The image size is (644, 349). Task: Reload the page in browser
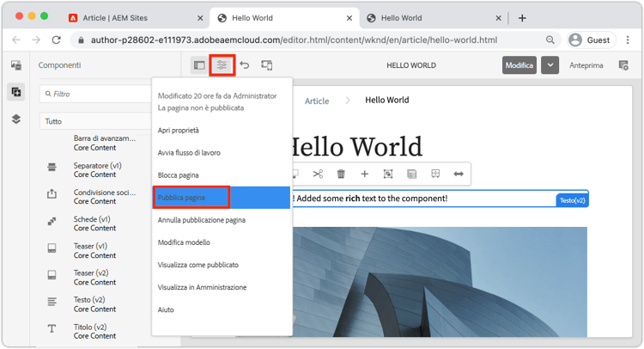[57, 40]
